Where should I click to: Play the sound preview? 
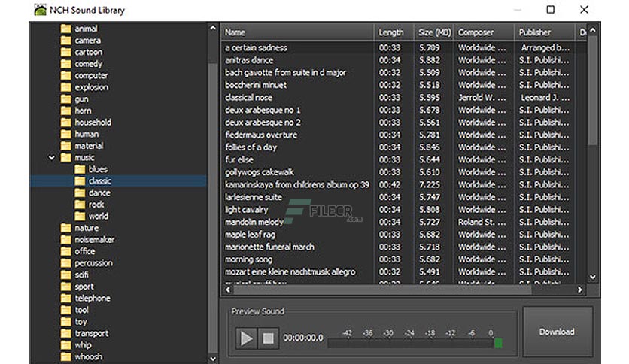pyautogui.click(x=246, y=338)
